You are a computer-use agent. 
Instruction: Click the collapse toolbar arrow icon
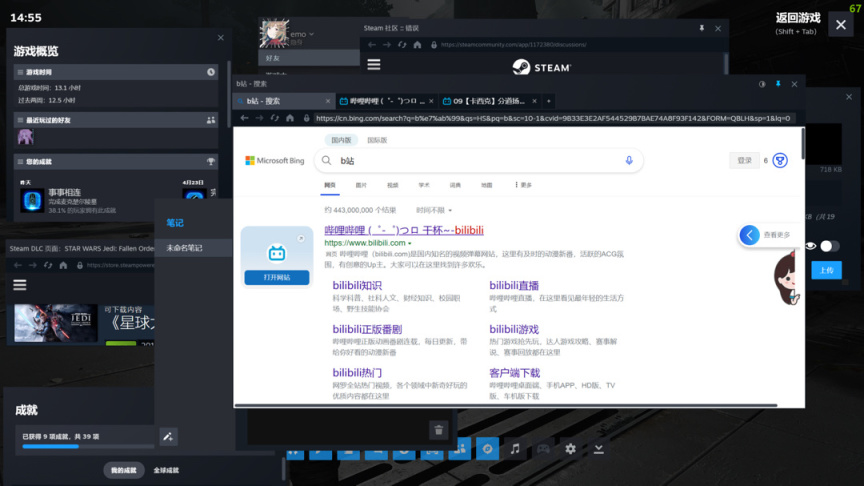(x=598, y=449)
